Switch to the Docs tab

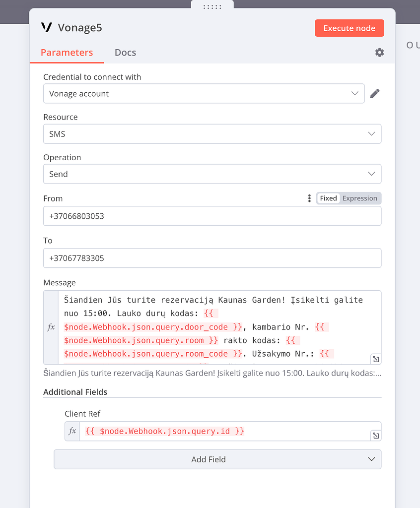125,52
